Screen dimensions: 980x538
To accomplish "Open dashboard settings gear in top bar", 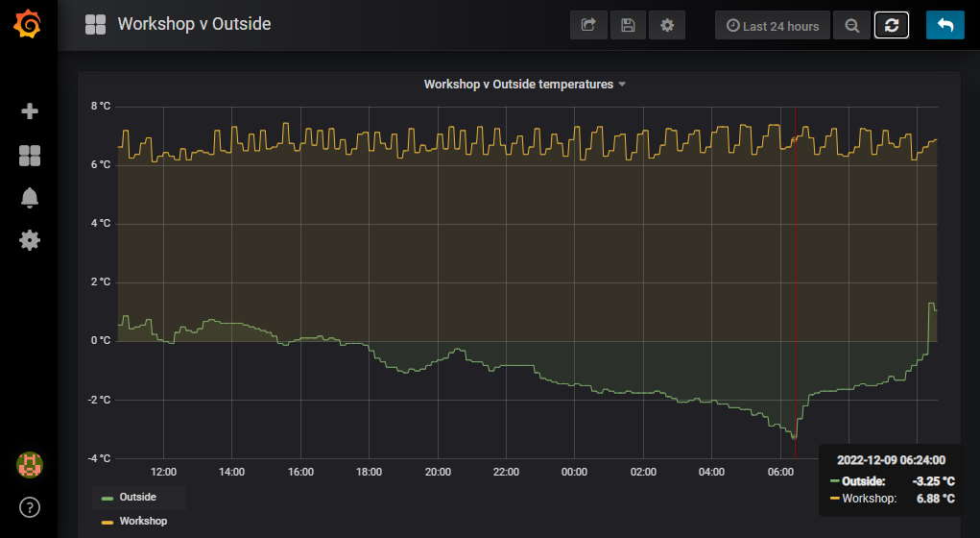I will pos(667,26).
